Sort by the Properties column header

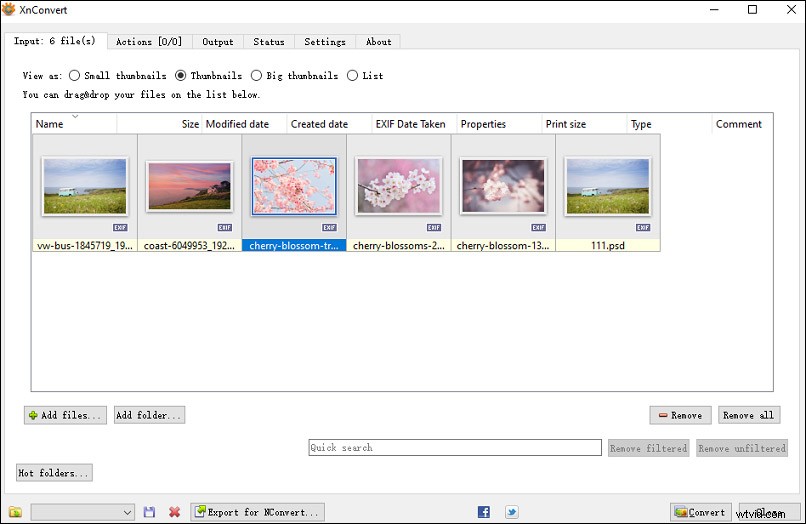499,124
